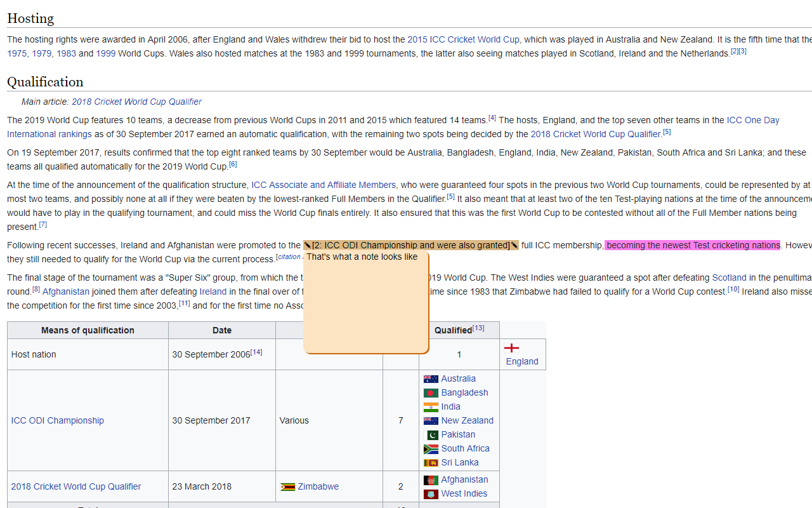Open the England link in the table

(x=522, y=361)
